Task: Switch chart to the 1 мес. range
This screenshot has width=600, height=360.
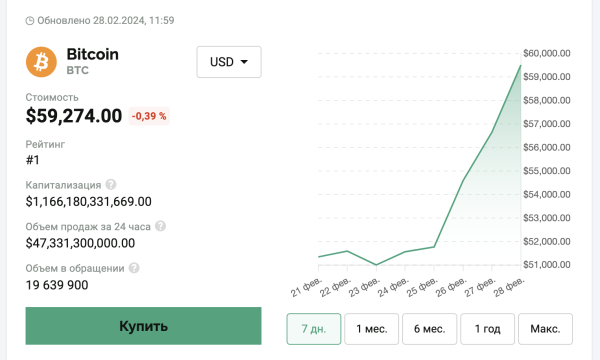Action: point(372,329)
